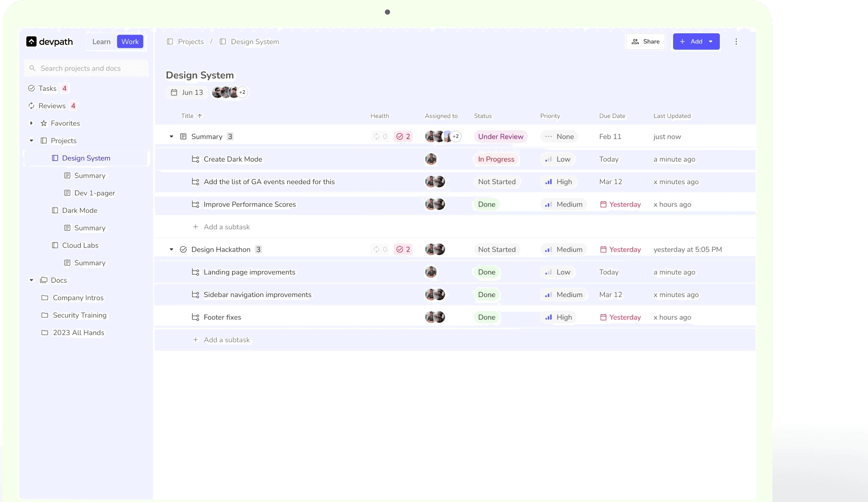The width and height of the screenshot is (868, 502).
Task: Open the Add button dropdown arrow
Action: coord(711,41)
